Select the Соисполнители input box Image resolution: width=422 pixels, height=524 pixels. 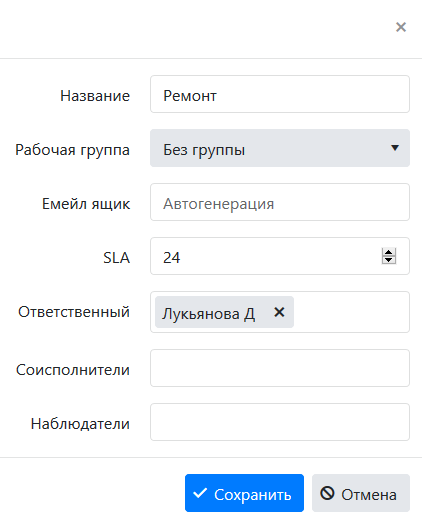(280, 368)
